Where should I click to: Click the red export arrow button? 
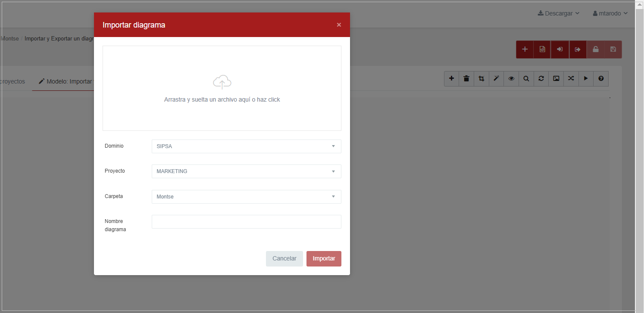pos(578,50)
